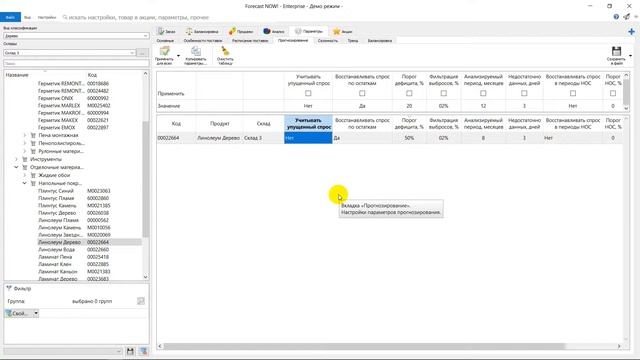Tick the 'Анализируемый период, месяцев' apply checkbox
Viewport: 640px width, 360px height.
[x=483, y=93]
